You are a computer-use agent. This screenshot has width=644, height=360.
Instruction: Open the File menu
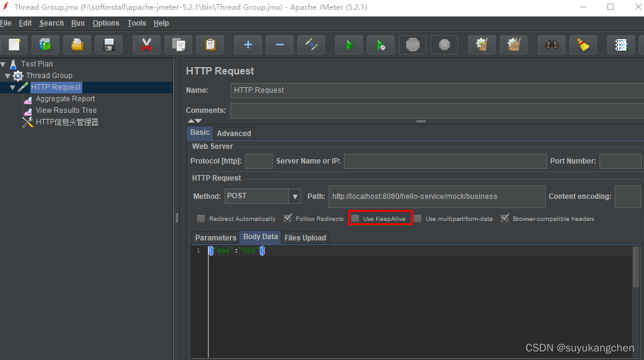pyautogui.click(x=5, y=23)
